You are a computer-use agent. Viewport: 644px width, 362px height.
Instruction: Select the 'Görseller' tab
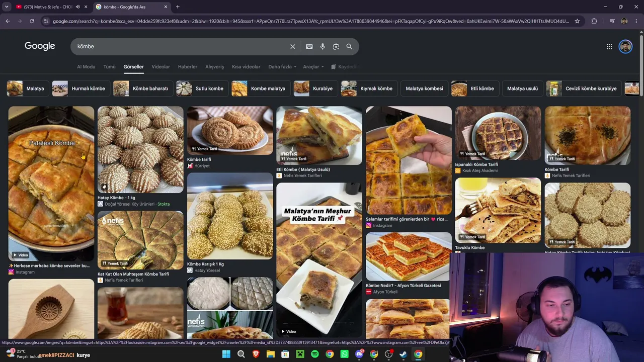tap(133, 67)
